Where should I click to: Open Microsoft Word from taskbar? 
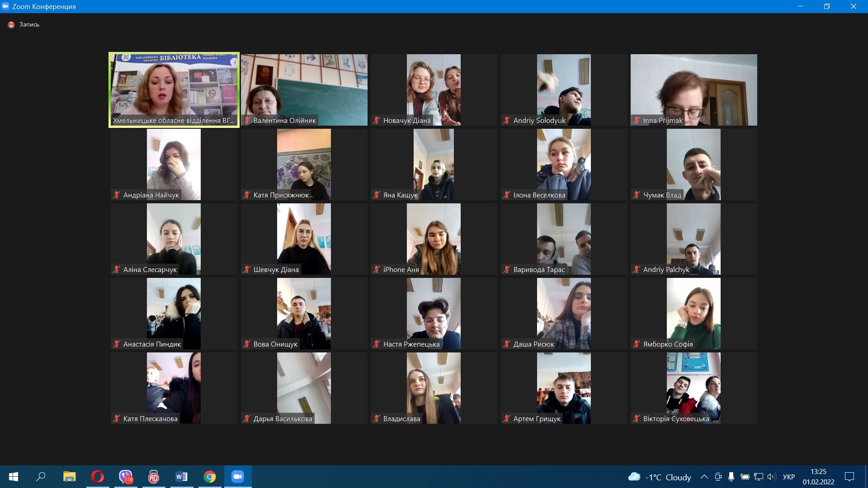tap(181, 477)
